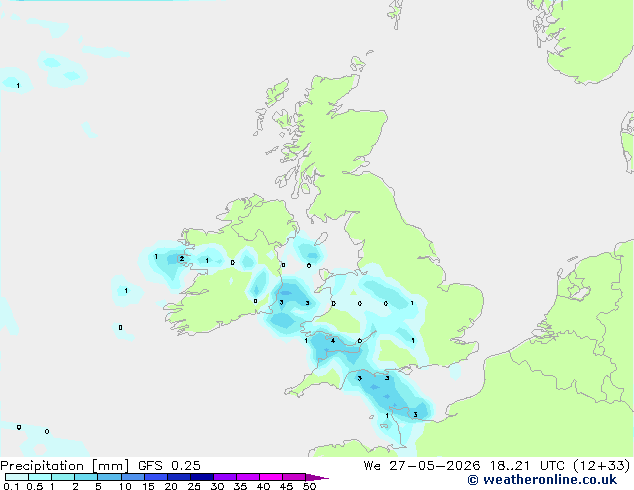
Task: Click the 0.5–1 mm legend color swatch
Action: coord(40,477)
